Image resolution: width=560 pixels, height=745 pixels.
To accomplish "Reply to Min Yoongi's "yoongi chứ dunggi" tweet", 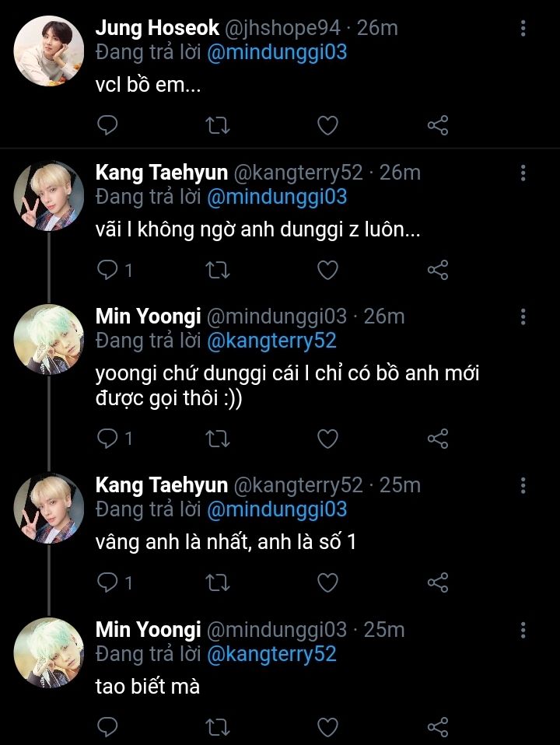I will 108,439.
